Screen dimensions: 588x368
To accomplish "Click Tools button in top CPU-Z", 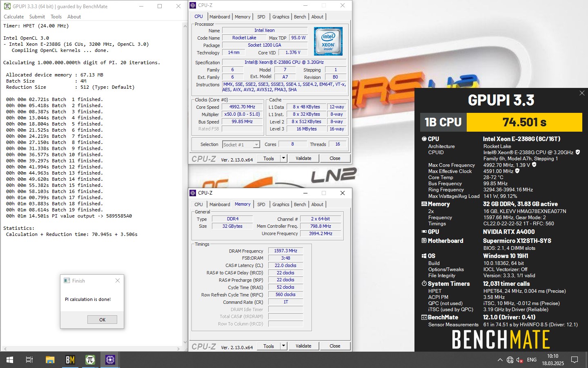I will point(269,158).
